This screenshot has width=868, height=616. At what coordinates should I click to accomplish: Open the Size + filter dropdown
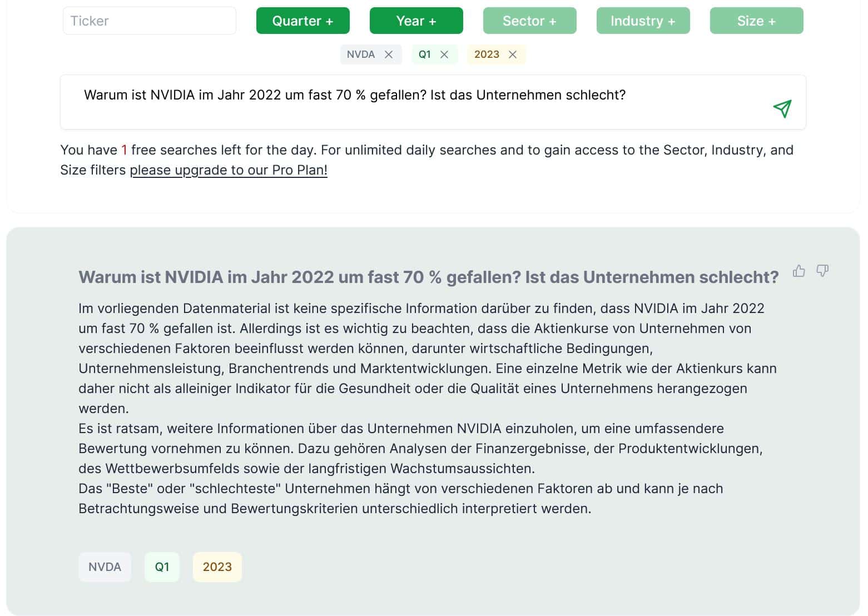tap(757, 21)
